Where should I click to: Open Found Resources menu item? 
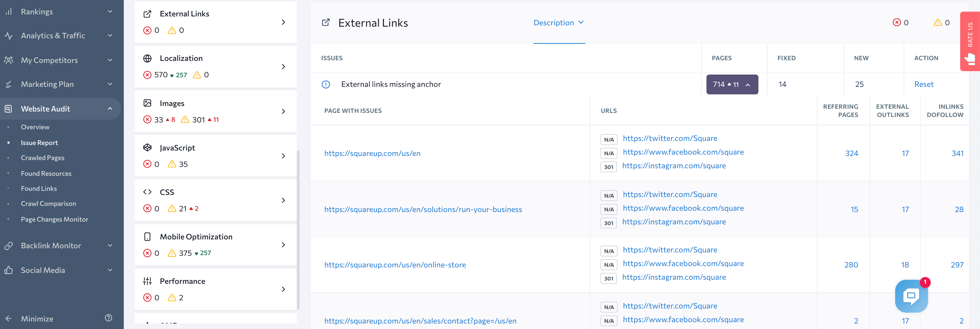(46, 173)
